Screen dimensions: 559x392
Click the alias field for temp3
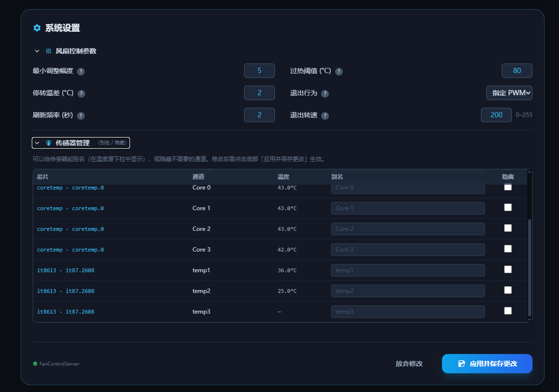click(x=408, y=312)
